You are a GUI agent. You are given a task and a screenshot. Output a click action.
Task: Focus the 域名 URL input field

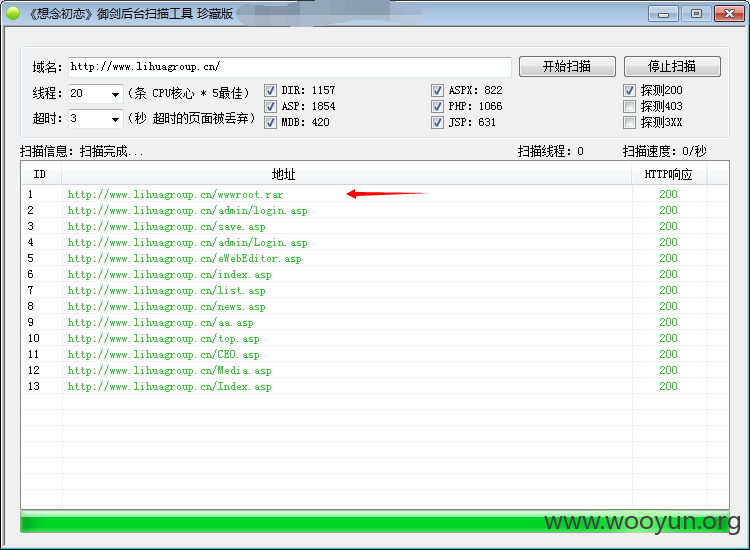point(289,67)
